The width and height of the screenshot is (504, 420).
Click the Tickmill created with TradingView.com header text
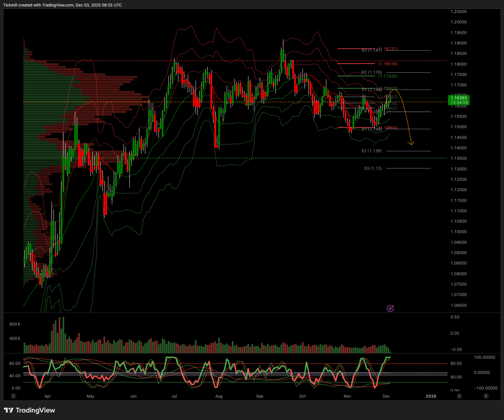(63, 5)
